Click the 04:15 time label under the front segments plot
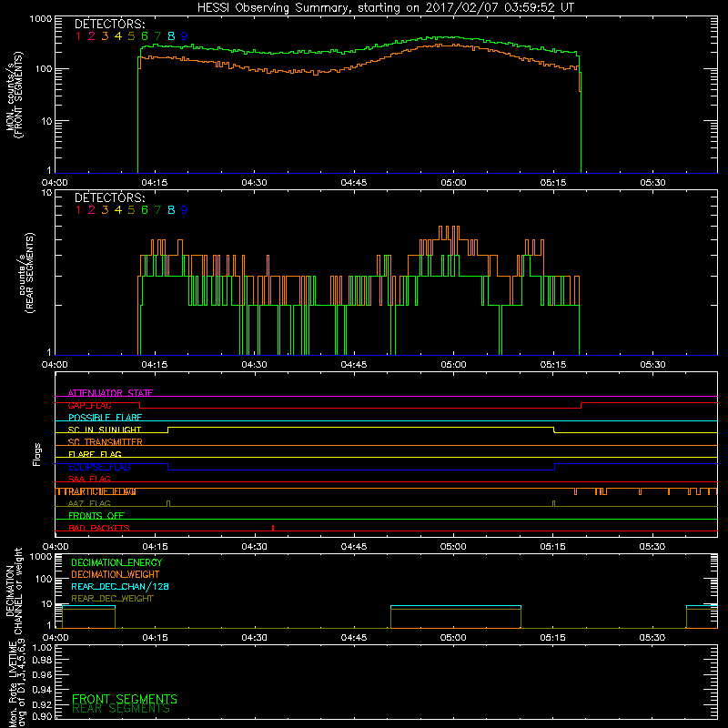 pyautogui.click(x=154, y=183)
